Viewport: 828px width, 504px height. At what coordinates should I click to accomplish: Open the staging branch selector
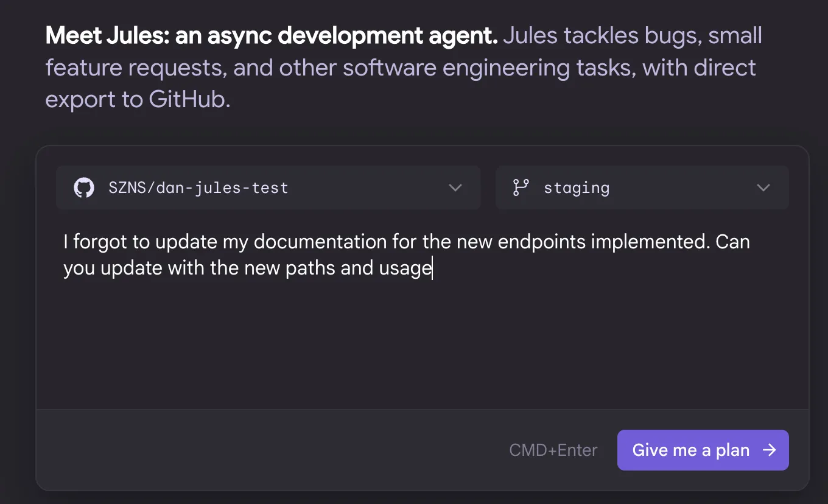click(642, 187)
